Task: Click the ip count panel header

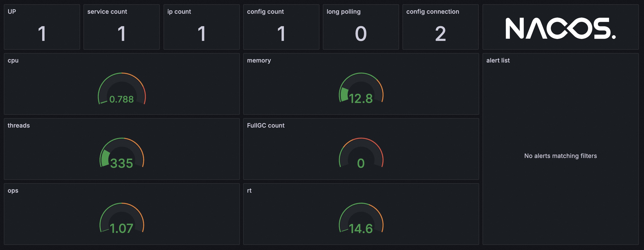Action: pyautogui.click(x=179, y=12)
